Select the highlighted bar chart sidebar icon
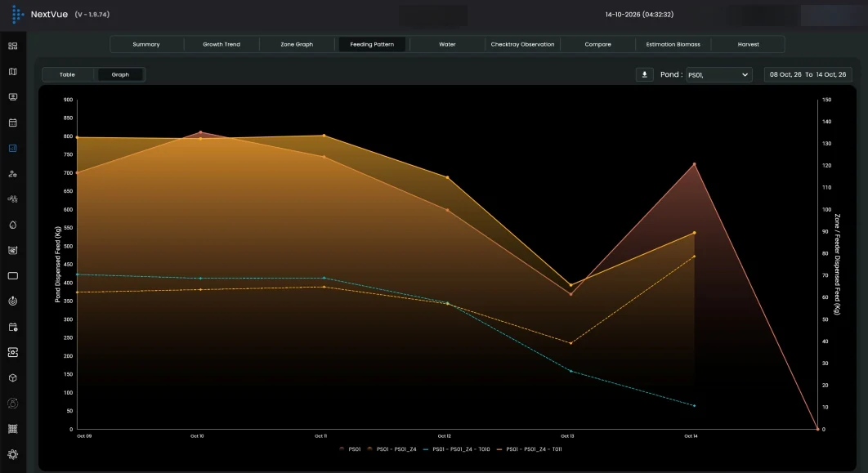This screenshot has height=473, width=868. point(13,148)
